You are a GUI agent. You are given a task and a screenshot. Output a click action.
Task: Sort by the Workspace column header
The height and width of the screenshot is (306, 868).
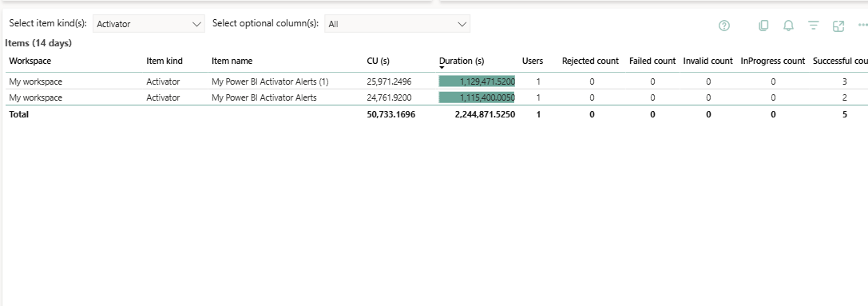[x=30, y=61]
